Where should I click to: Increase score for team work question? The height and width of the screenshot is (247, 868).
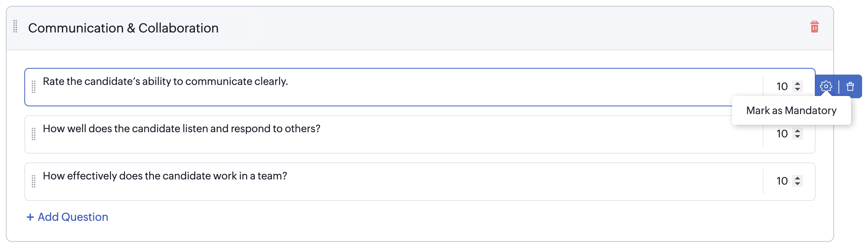pos(798,178)
